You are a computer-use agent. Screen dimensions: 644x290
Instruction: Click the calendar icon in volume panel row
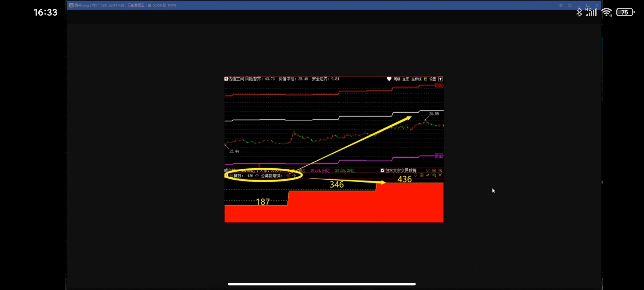coord(434,171)
